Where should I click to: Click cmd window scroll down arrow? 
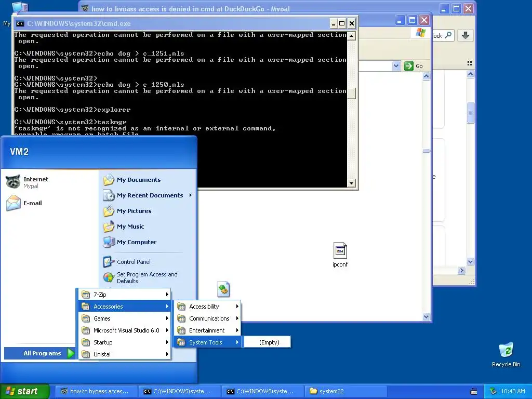coord(352,183)
